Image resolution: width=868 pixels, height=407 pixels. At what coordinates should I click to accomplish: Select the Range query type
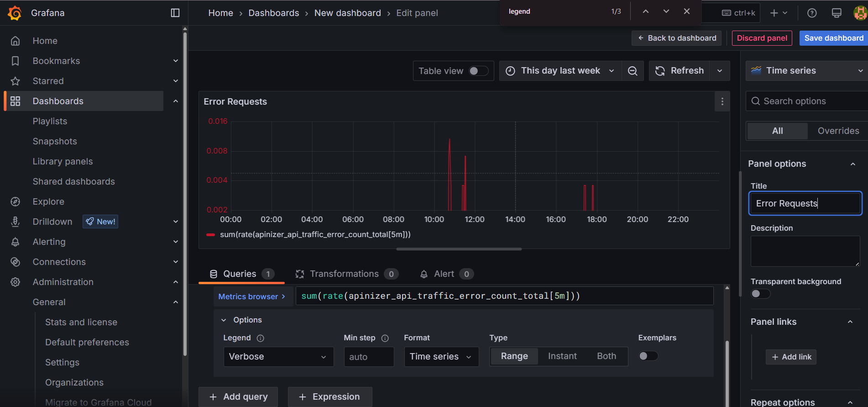coord(514,356)
